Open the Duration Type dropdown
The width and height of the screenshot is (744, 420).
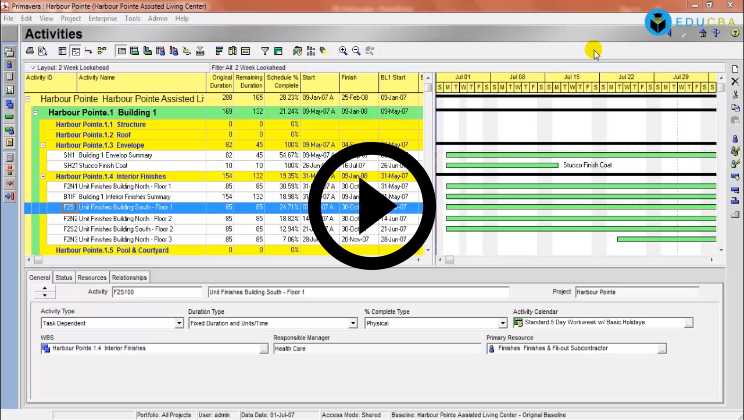pos(353,323)
